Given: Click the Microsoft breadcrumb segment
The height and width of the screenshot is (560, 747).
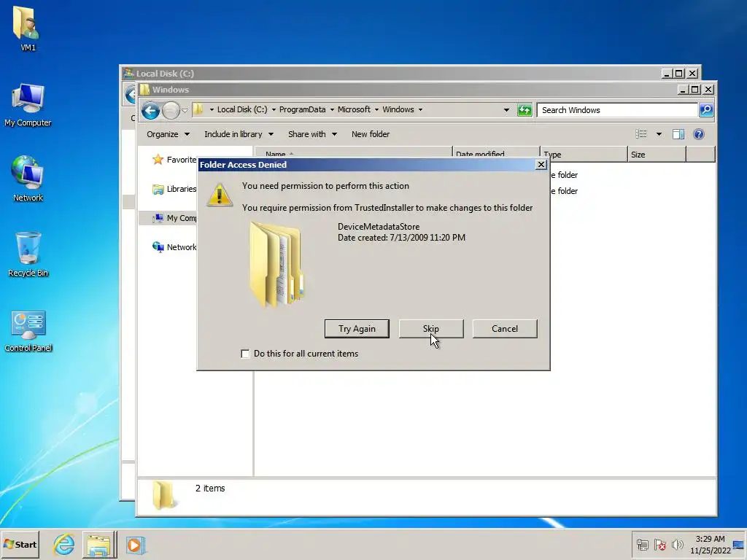Looking at the screenshot, I should tap(354, 109).
